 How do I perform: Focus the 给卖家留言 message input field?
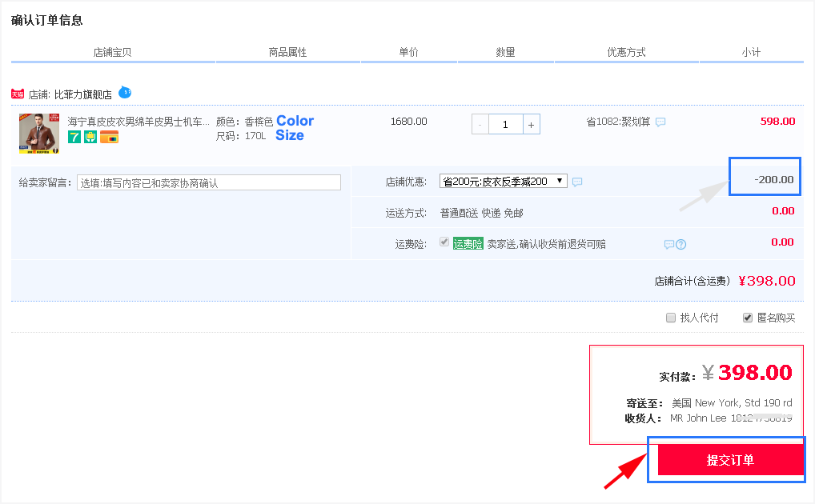point(209,183)
